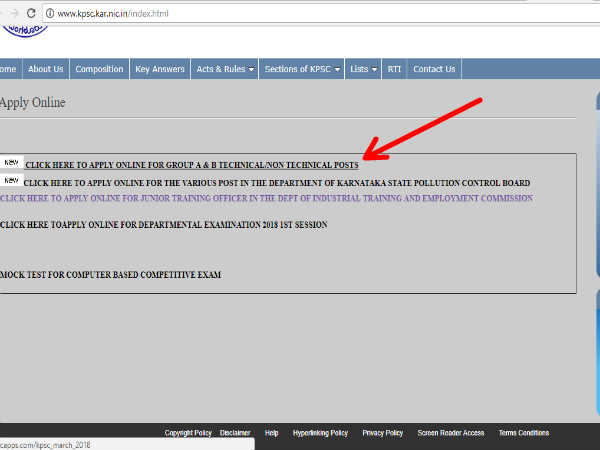Expand the Acts & Rules dropdown
This screenshot has height=450, width=600.
coord(225,69)
